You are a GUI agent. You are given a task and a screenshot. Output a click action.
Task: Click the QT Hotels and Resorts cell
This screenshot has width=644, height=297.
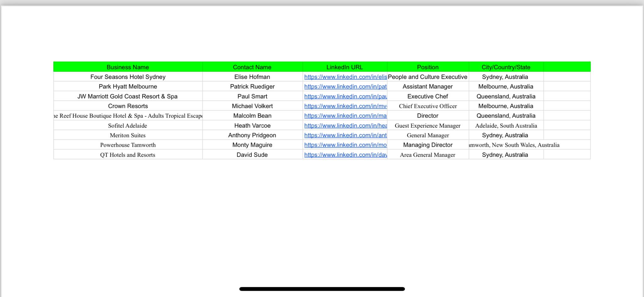click(x=128, y=155)
